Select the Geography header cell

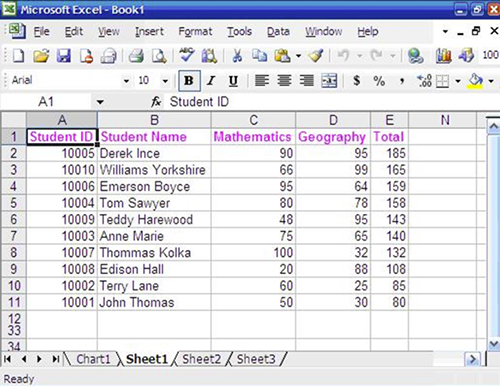[x=333, y=137]
